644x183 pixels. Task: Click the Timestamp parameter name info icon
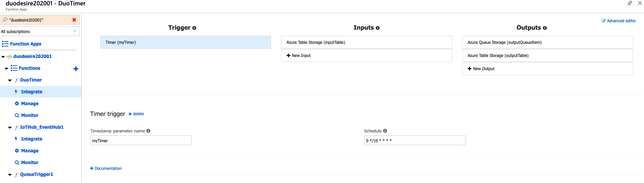148,131
